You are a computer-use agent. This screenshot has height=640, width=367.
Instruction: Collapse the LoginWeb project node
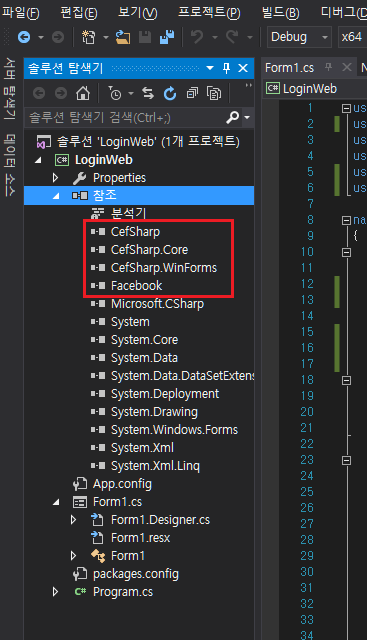pos(38,160)
